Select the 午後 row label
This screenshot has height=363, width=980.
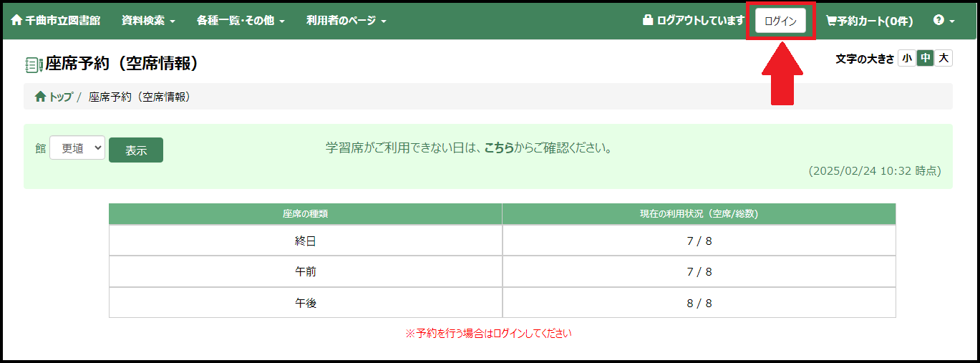306,303
